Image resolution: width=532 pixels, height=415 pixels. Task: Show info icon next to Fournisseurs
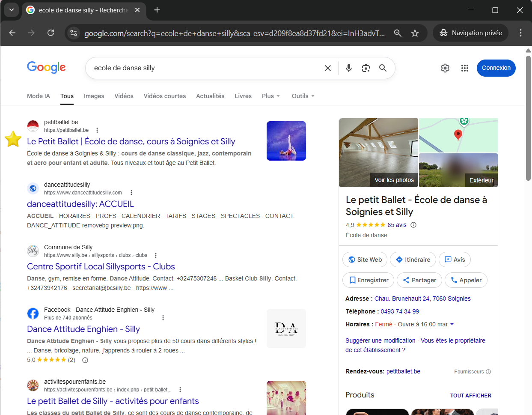488,372
